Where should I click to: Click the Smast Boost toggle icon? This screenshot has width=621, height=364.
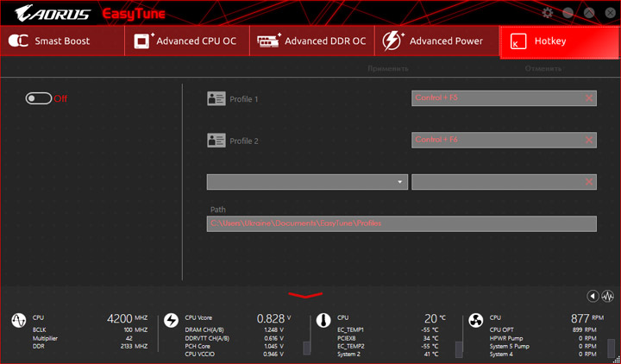pos(18,41)
